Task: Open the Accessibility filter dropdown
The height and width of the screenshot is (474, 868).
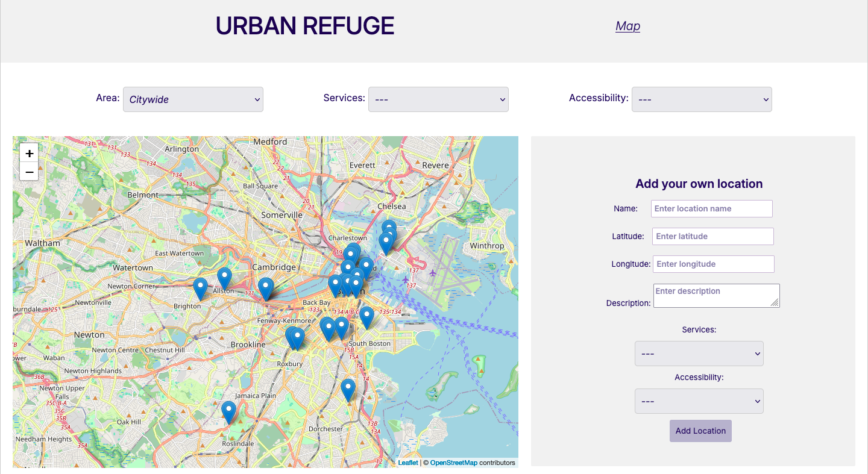Action: pos(702,99)
